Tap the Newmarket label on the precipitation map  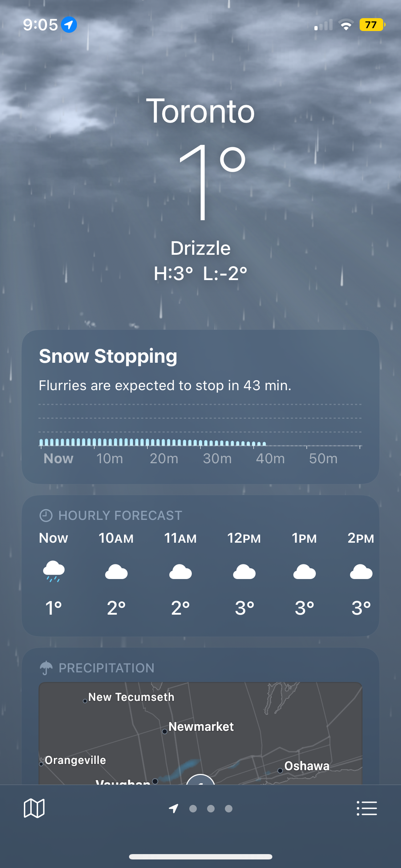[201, 727]
